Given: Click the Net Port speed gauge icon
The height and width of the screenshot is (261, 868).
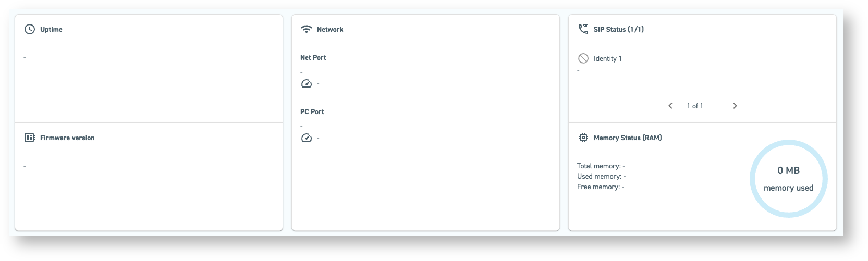Looking at the screenshot, I should point(307,83).
